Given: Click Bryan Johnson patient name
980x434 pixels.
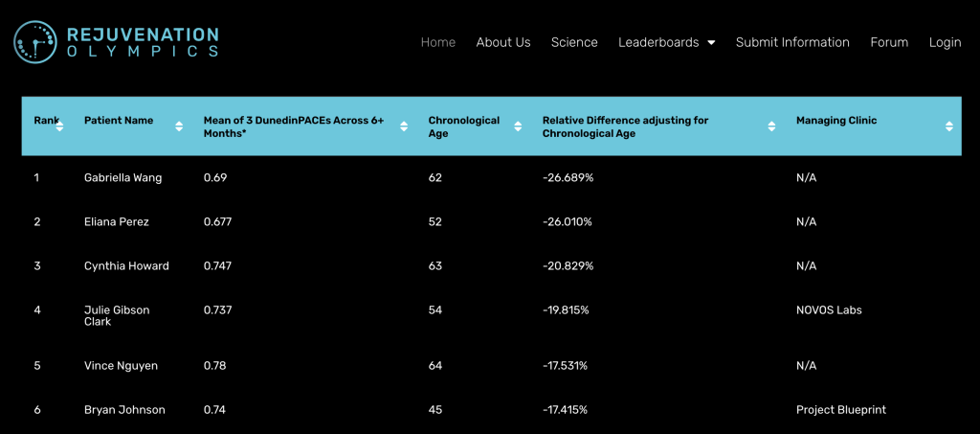Looking at the screenshot, I should pos(124,410).
